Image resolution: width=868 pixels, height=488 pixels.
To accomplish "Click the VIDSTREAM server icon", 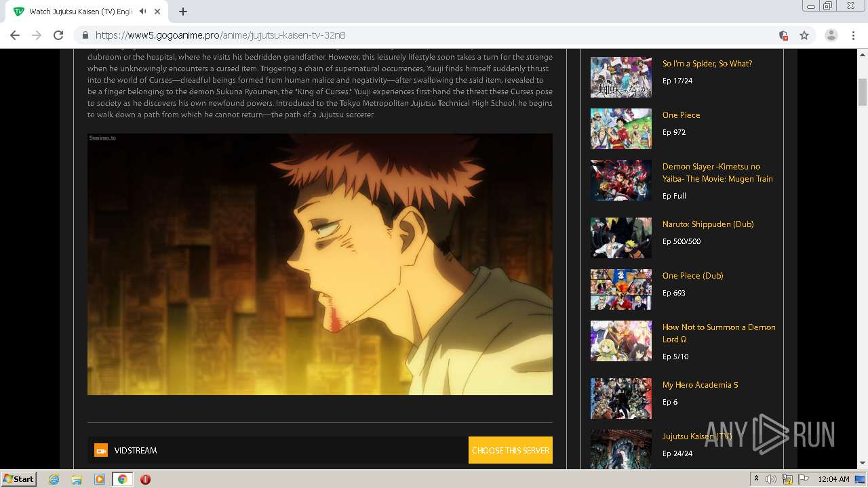I will pos(101,450).
